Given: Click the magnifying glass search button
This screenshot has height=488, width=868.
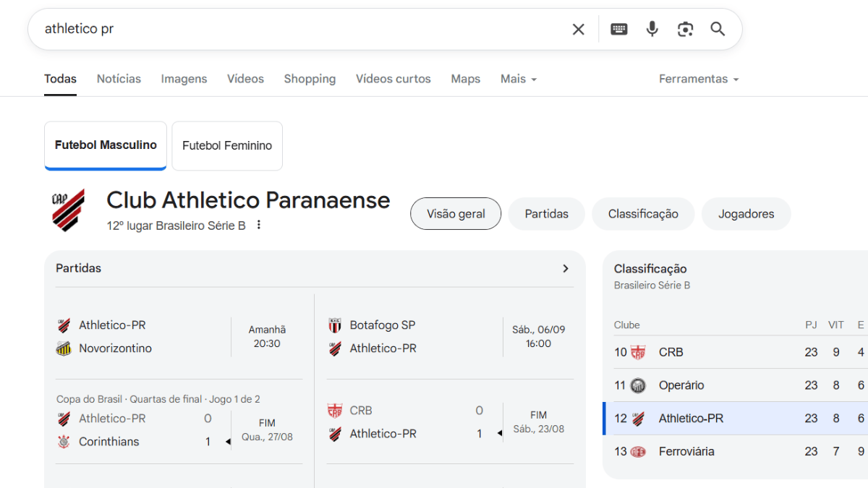Looking at the screenshot, I should point(717,29).
